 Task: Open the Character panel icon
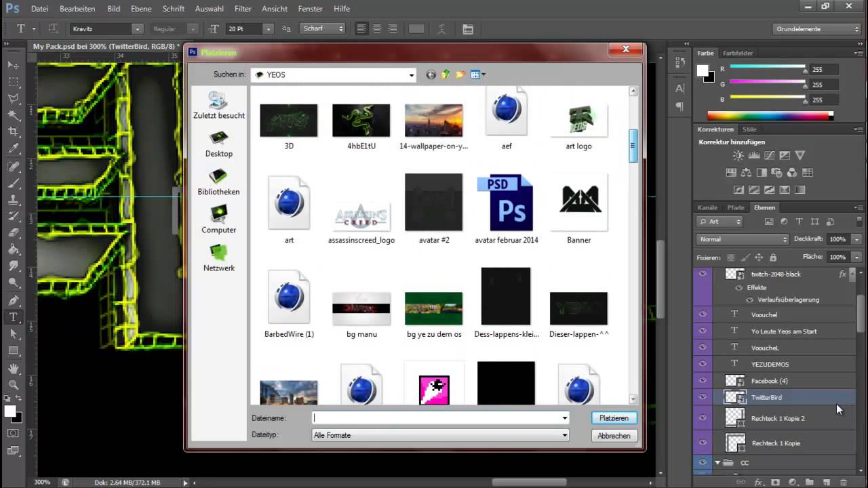coord(679,88)
